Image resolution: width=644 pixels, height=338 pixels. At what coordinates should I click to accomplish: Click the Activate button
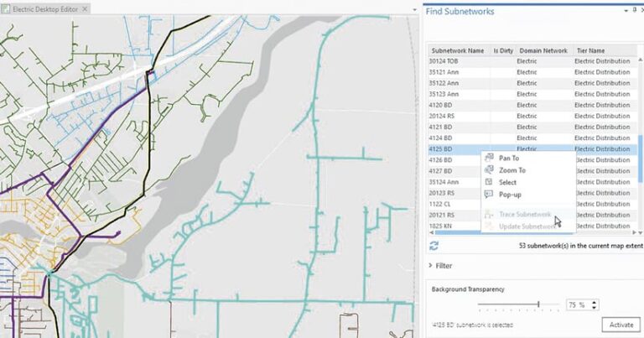[621, 325]
